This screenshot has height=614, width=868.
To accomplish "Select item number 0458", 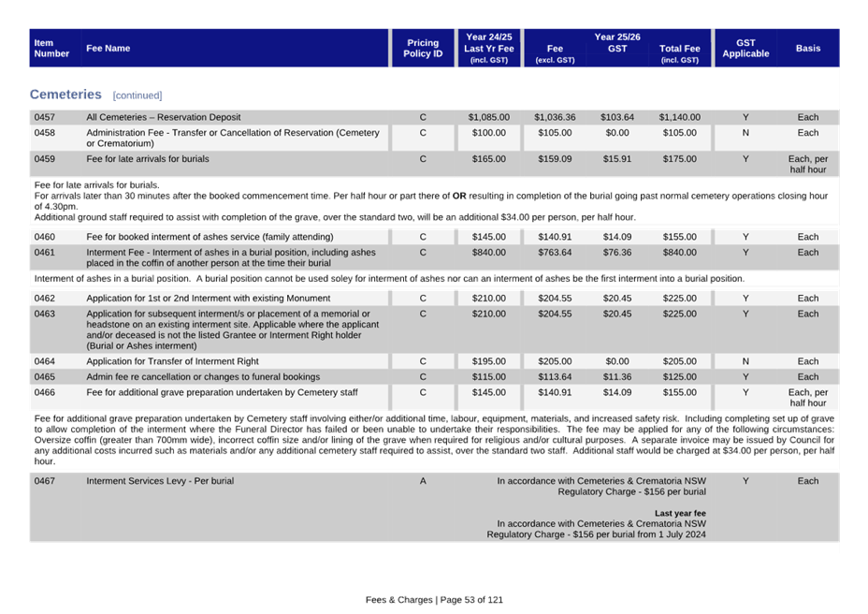I will point(44,133).
